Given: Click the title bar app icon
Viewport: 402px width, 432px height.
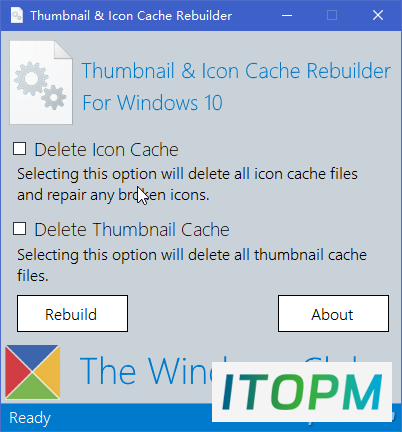Looking at the screenshot, I should tap(17, 16).
